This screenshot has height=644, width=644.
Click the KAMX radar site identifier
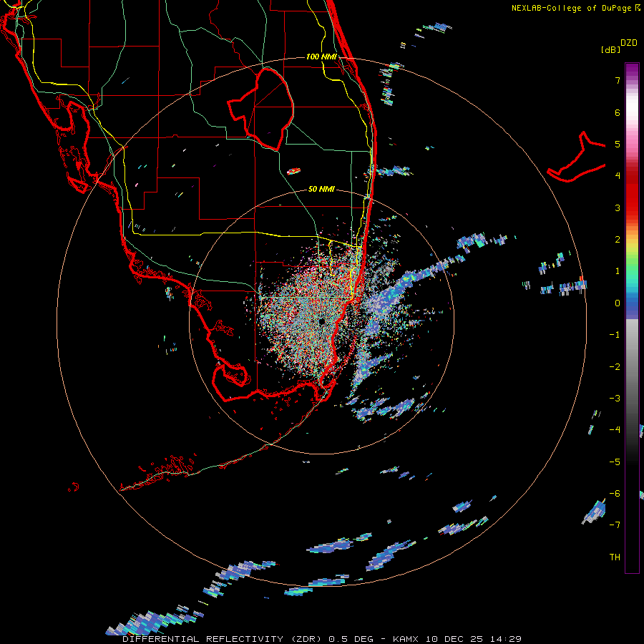coord(406,639)
